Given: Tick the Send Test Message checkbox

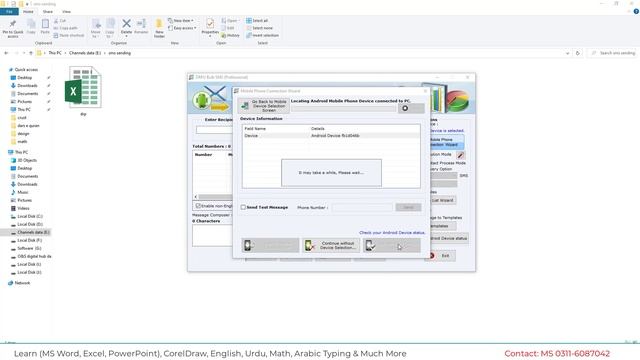Looking at the screenshot, I should coord(243,207).
